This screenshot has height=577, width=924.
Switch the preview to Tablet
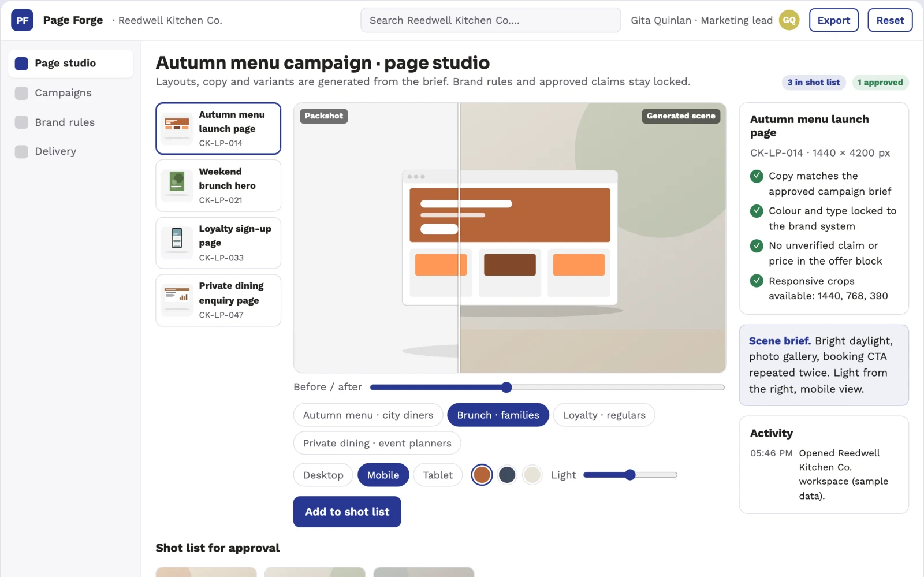click(438, 475)
